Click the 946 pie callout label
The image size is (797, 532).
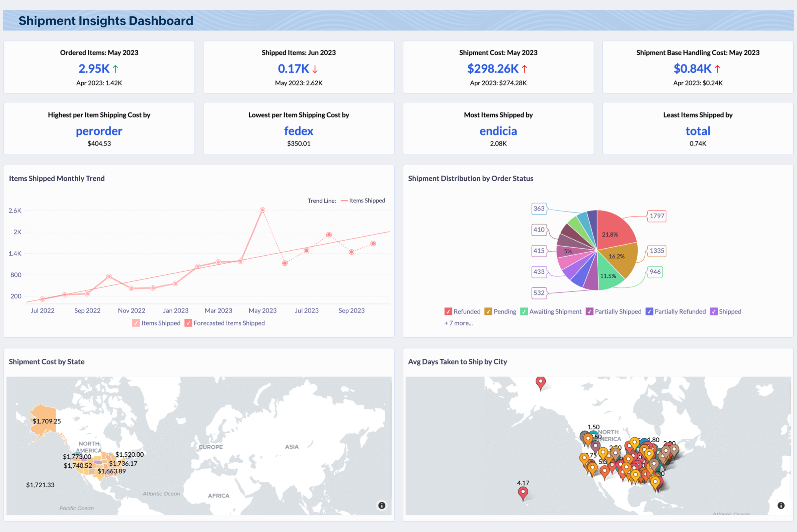pos(655,272)
